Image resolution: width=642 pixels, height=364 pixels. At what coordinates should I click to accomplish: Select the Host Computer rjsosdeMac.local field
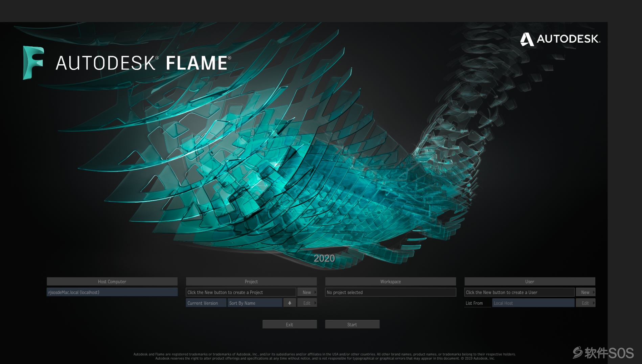[112, 292]
